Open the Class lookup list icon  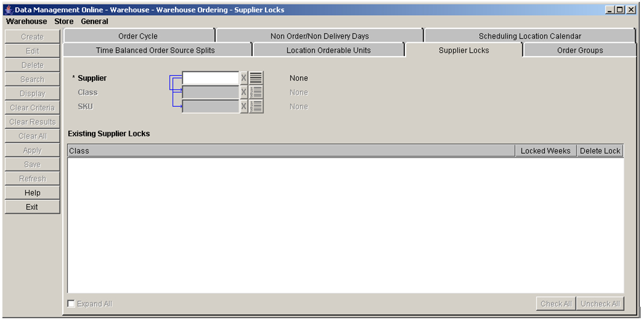click(x=257, y=92)
